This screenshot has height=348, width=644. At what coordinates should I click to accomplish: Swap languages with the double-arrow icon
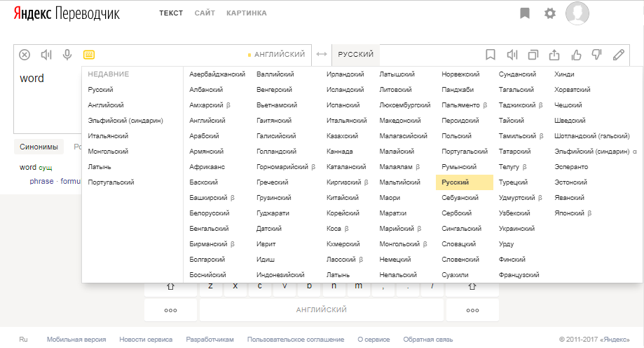pos(322,55)
